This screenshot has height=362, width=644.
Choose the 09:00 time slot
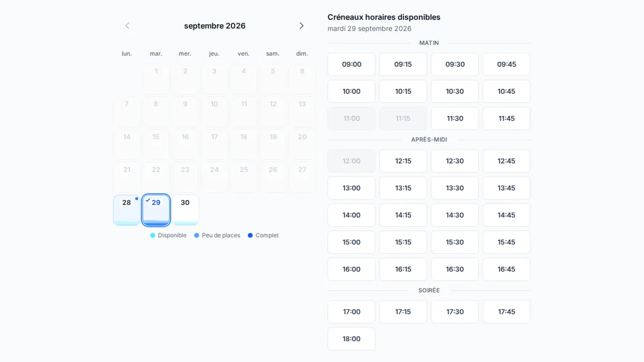(352, 64)
